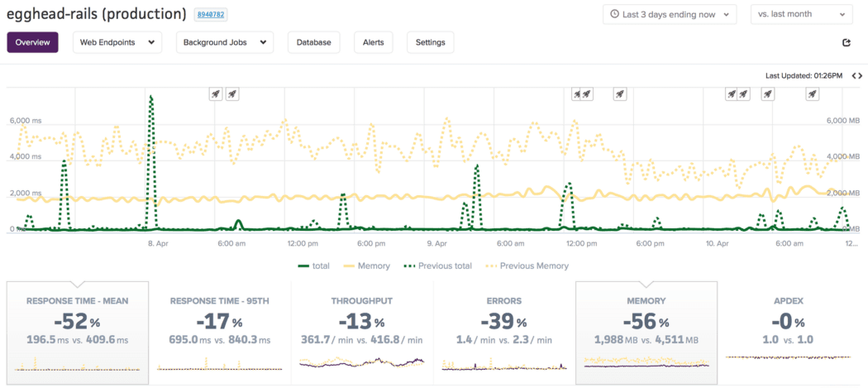Open the 'vs. last month' comparison dropdown

pos(800,14)
